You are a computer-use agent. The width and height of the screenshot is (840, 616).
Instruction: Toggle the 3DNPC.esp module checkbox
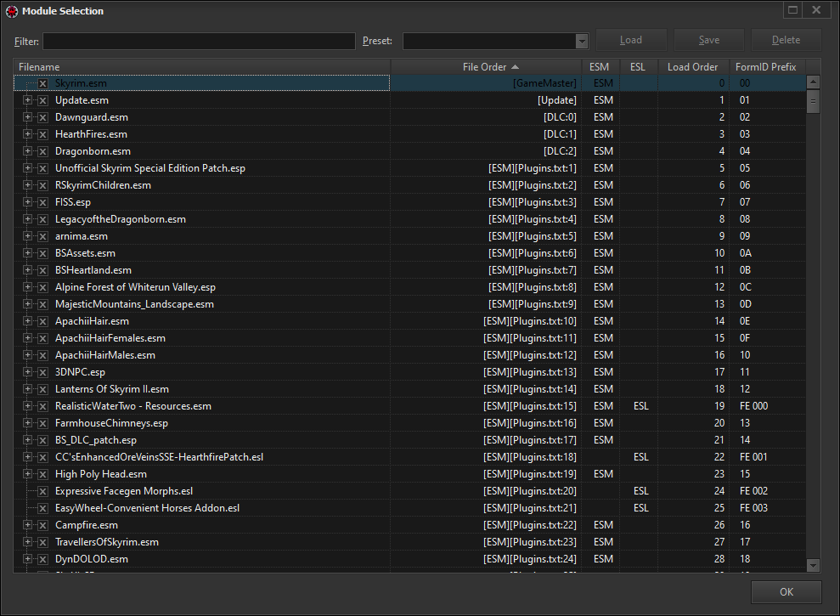pyautogui.click(x=42, y=373)
